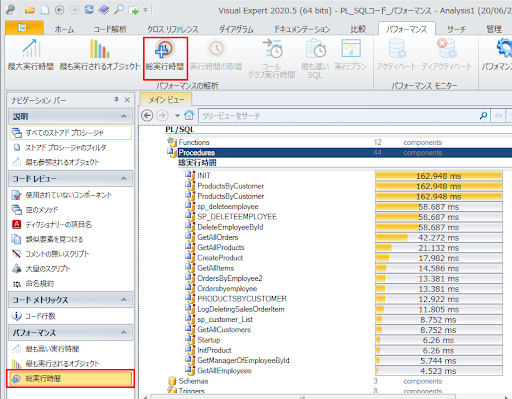The height and width of the screenshot is (399, 512).
Task: Switch to the ドキュメンテーション ribbon tab
Action: pyautogui.click(x=302, y=29)
